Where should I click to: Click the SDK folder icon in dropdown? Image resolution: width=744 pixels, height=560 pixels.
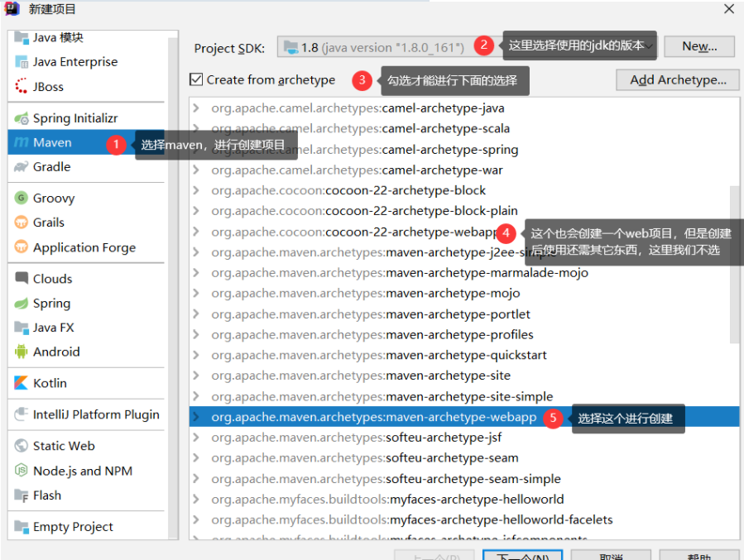[290, 47]
